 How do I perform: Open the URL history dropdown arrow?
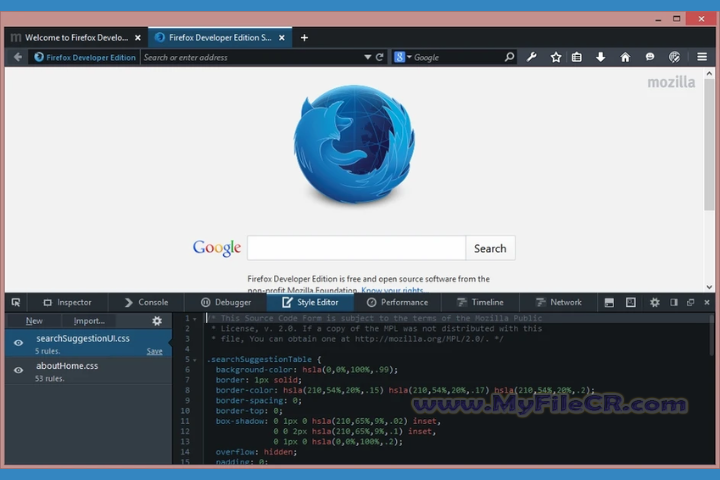(367, 57)
